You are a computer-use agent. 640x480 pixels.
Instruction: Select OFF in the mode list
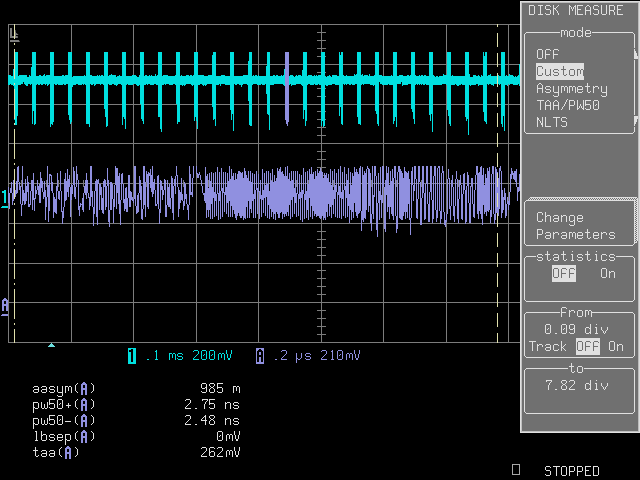547,54
